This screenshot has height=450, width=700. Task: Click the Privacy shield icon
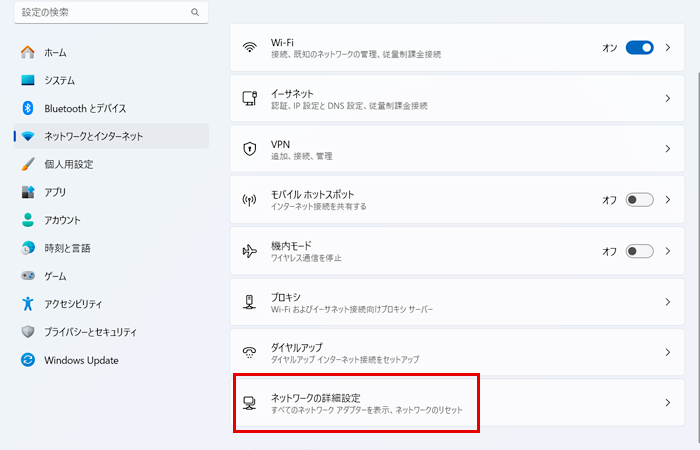(28, 332)
